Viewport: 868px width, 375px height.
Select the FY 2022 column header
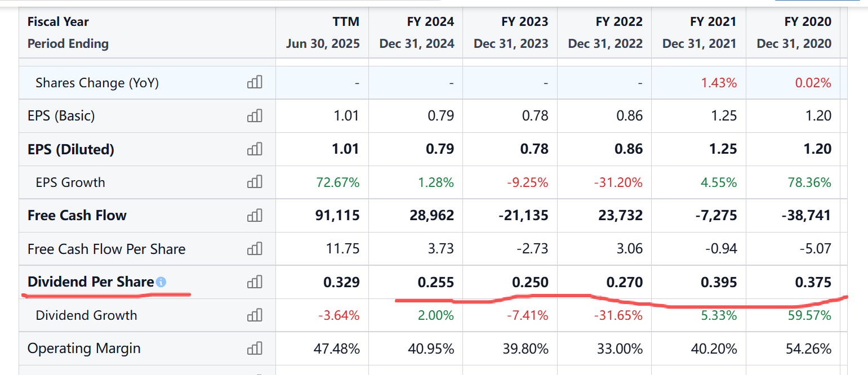[619, 21]
